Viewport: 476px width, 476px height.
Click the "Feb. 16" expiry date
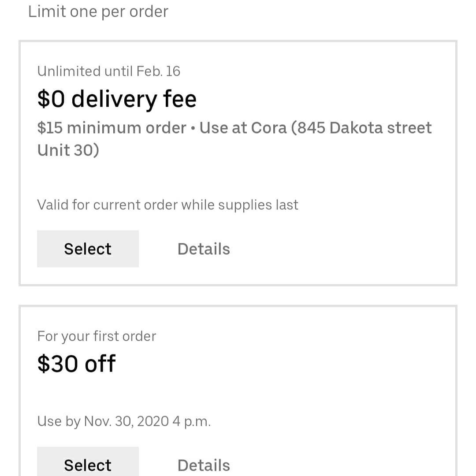pos(158,71)
